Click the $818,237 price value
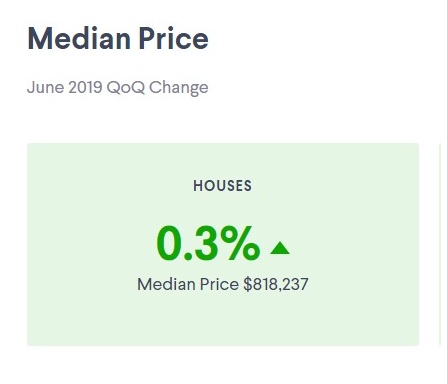 [276, 284]
